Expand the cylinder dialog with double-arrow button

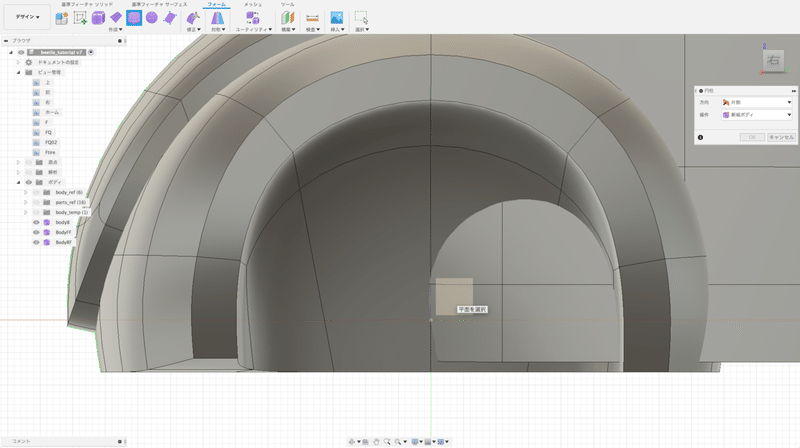(x=793, y=91)
